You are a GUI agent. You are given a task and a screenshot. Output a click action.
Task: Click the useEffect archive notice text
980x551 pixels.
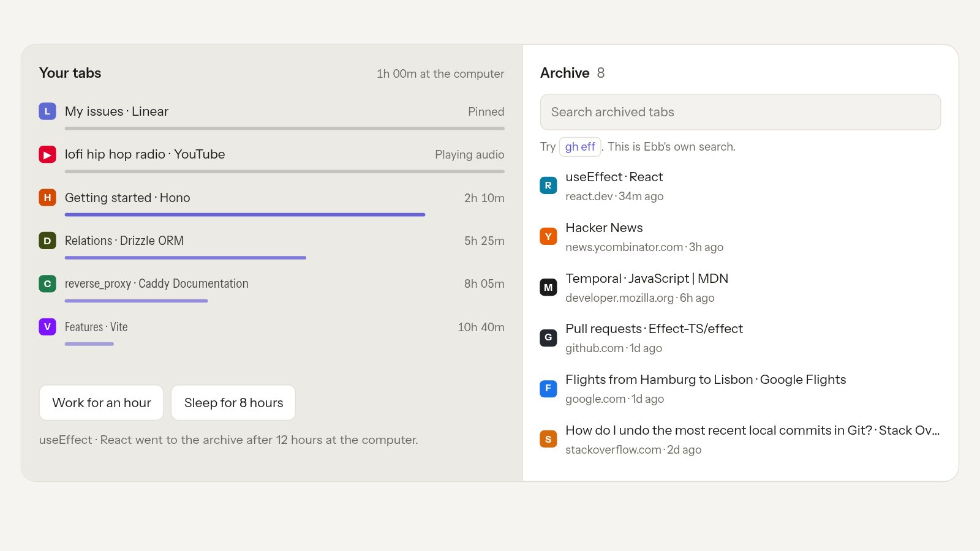click(x=228, y=440)
